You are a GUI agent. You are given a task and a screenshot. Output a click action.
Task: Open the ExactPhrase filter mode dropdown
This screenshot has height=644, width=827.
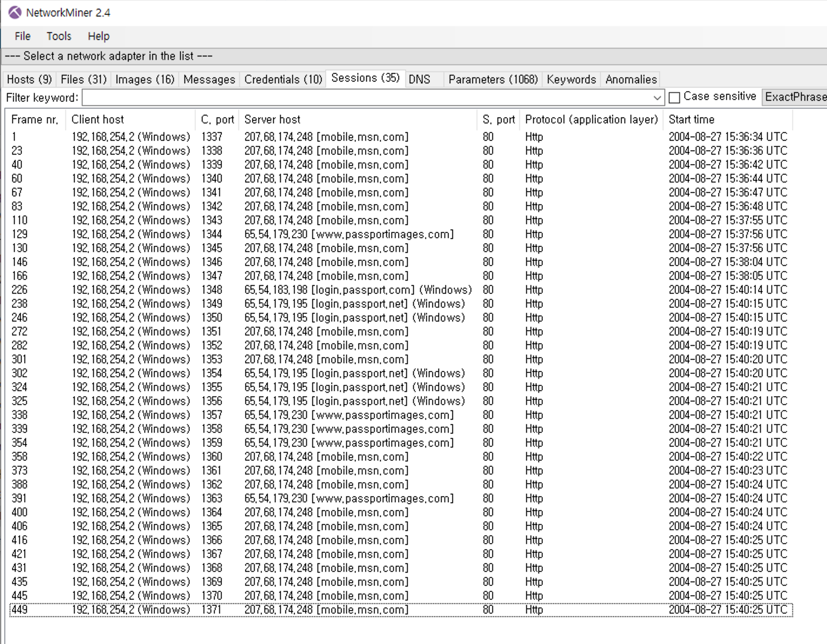point(795,97)
